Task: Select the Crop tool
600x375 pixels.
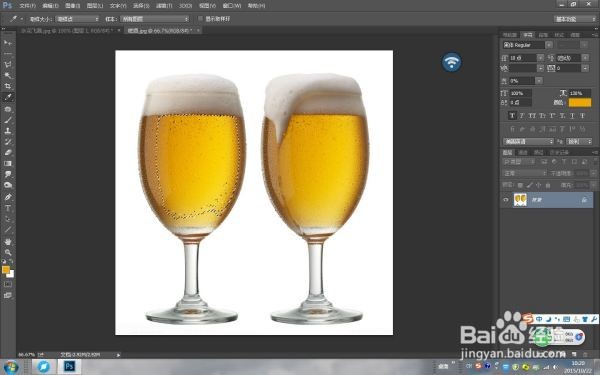Action: click(x=8, y=86)
